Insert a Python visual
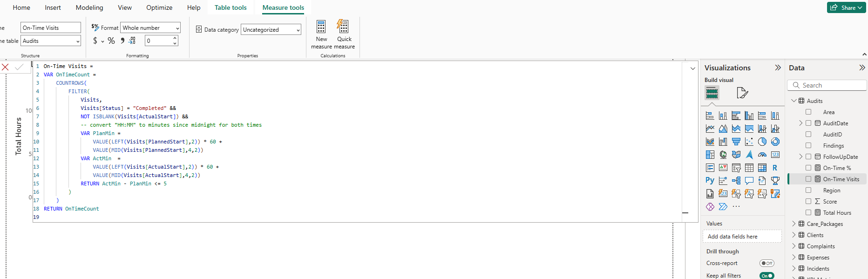 click(x=710, y=181)
